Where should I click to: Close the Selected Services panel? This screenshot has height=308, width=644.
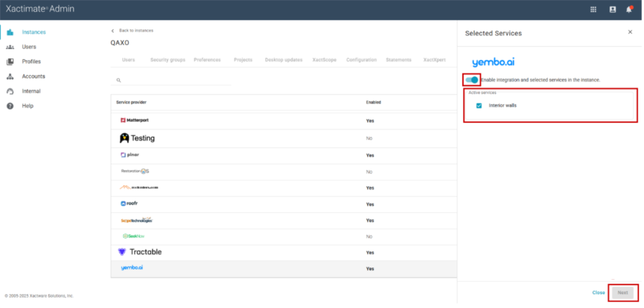pos(630,32)
